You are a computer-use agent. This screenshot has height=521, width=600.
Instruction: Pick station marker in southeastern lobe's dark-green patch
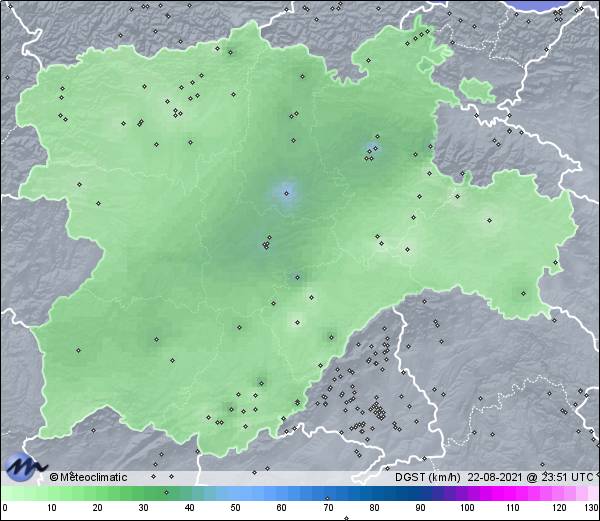click(x=523, y=294)
